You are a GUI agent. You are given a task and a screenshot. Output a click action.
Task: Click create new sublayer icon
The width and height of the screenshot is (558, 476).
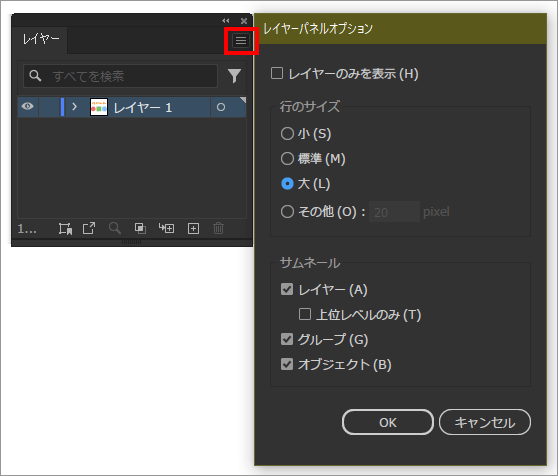167,228
